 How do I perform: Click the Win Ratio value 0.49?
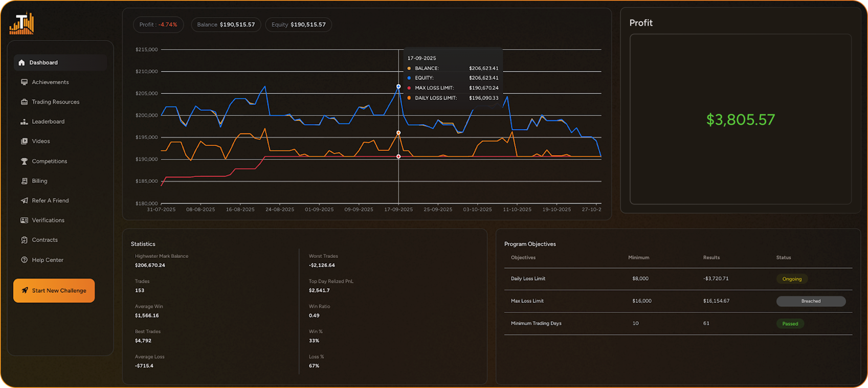314,316
